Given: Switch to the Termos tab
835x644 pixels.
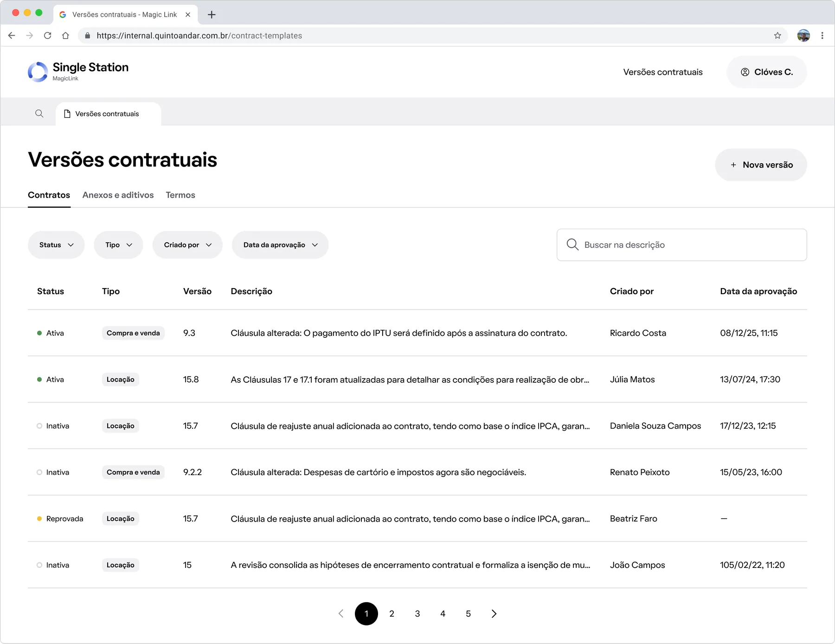Looking at the screenshot, I should [x=180, y=195].
